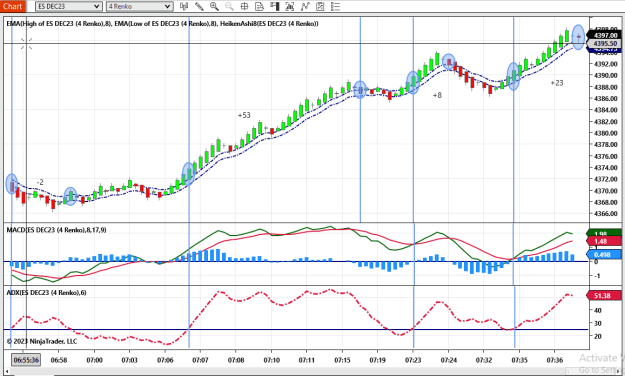
Task: Open the 4 Renko interval dropdown
Action: pos(140,6)
